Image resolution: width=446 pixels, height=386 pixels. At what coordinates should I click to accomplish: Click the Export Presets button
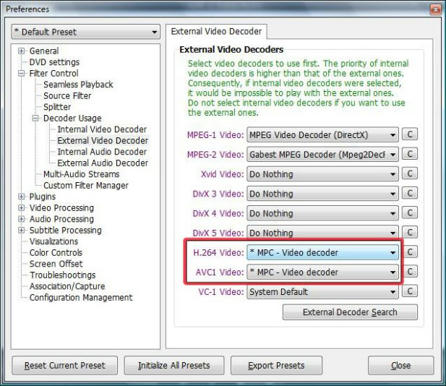point(276,366)
